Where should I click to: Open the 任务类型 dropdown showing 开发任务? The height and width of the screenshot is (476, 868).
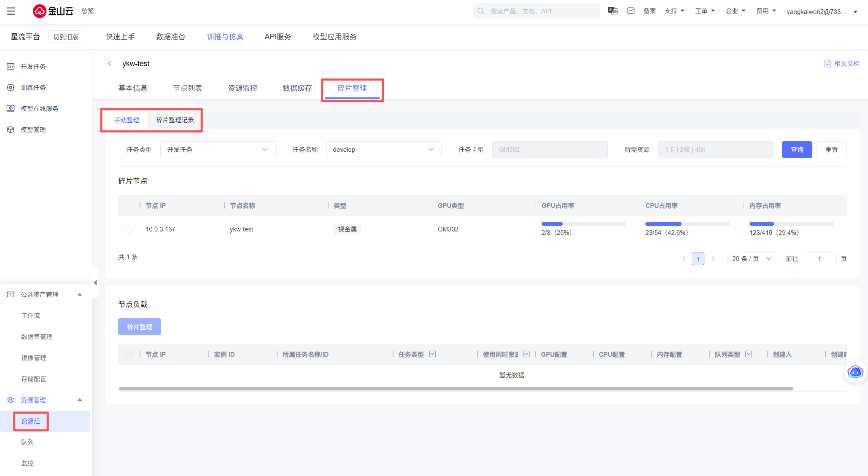pos(218,150)
